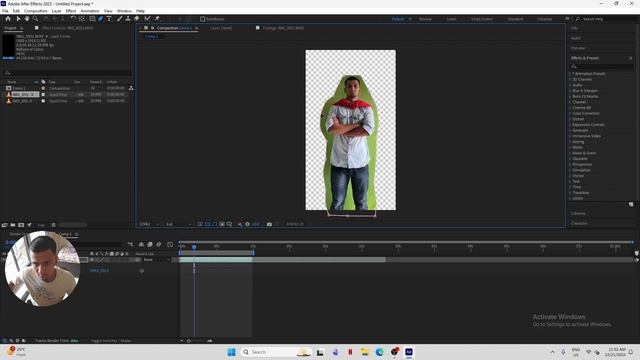Toggle the lock checkbox beside Effect Controls tab
This screenshot has height=360, width=640.
(x=37, y=28)
